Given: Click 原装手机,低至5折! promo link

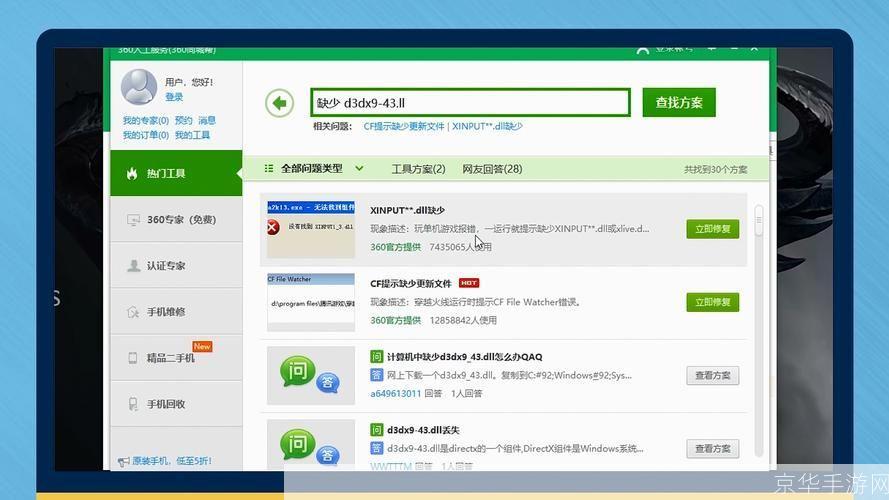Looking at the screenshot, I should click(x=172, y=461).
